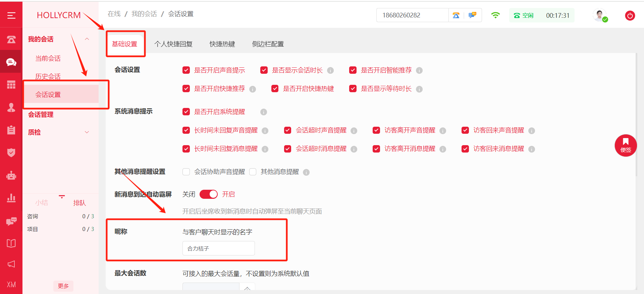Toggle 会话超时声音提醒 checkbox

pos(287,130)
